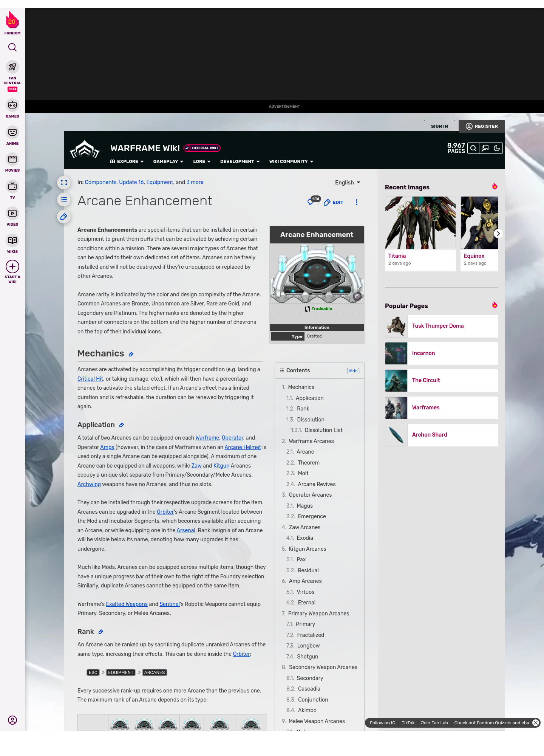Open the Warframes popular page
Viewport: 544px width, 756px height.
coord(442,408)
